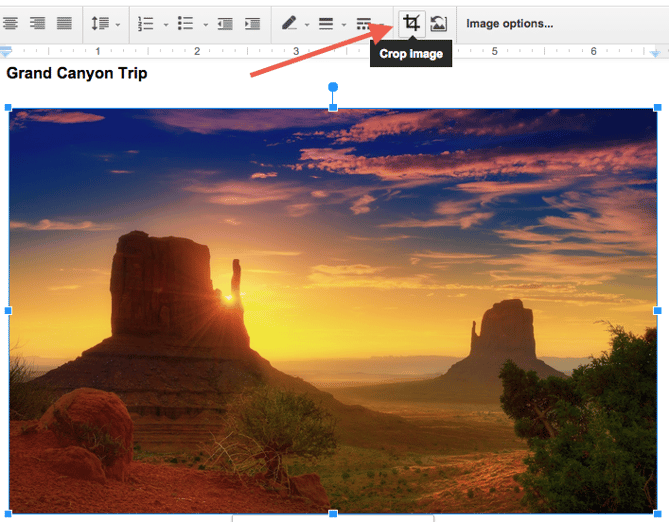The width and height of the screenshot is (669, 522).
Task: Click the numbered list icon
Action: (x=146, y=23)
